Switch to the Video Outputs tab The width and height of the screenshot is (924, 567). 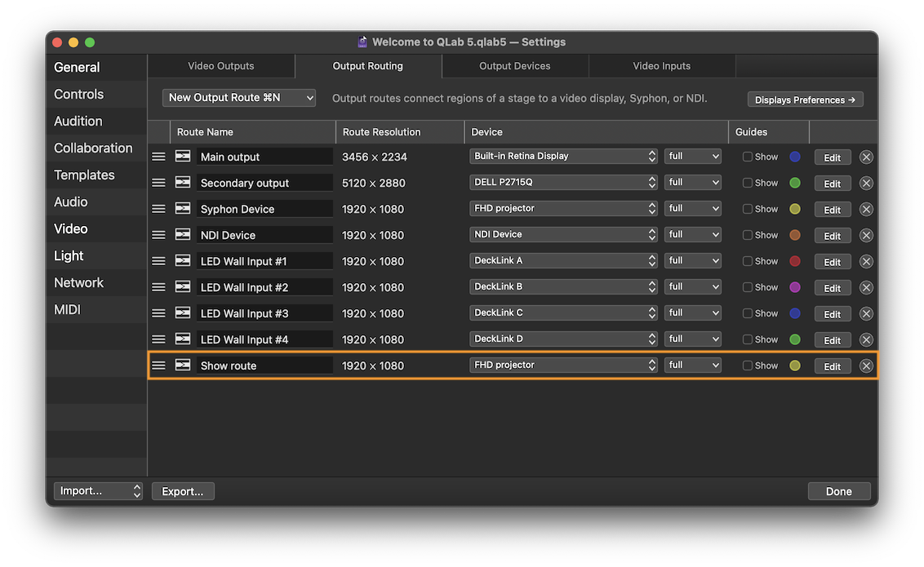[221, 66]
